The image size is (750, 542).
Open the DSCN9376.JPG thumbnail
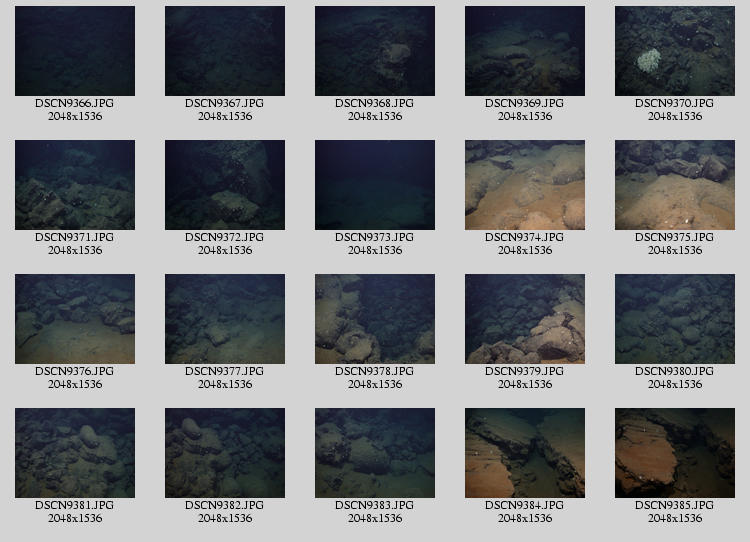[x=75, y=319]
